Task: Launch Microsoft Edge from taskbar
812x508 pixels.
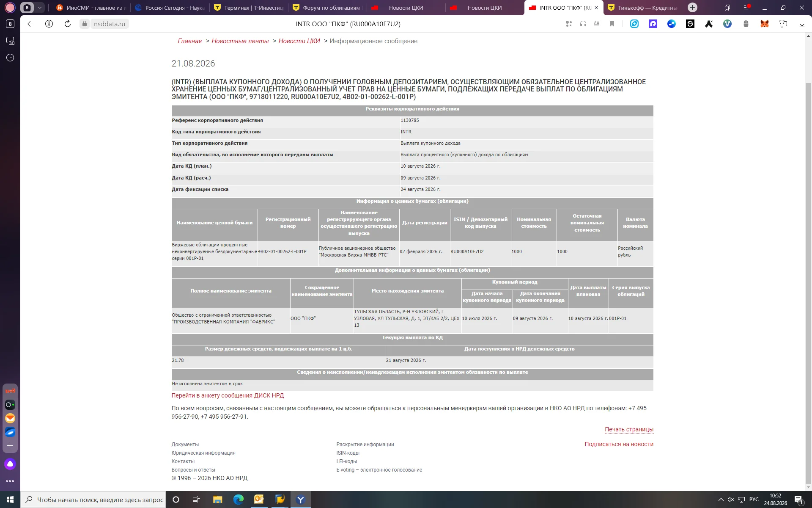Action: coord(239,500)
